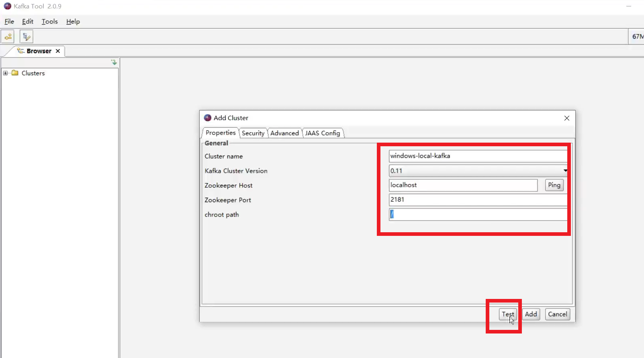Viewport: 644px width, 358px height.
Task: Open the Edit menu
Action: coord(28,21)
